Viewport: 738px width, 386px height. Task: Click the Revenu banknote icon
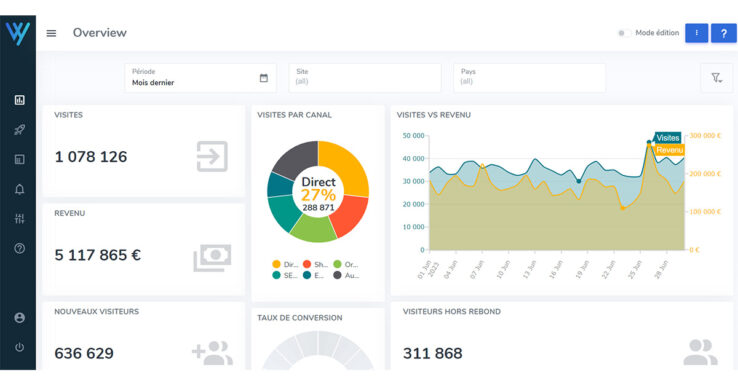pos(212,257)
